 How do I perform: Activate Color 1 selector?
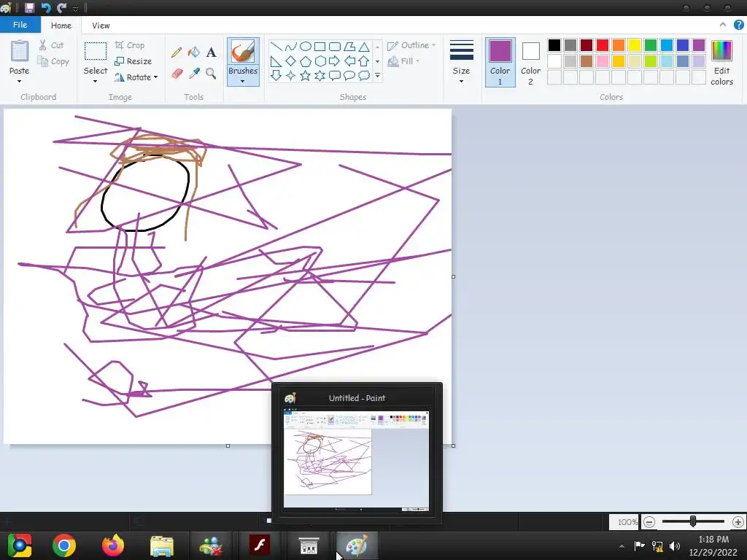pos(500,63)
